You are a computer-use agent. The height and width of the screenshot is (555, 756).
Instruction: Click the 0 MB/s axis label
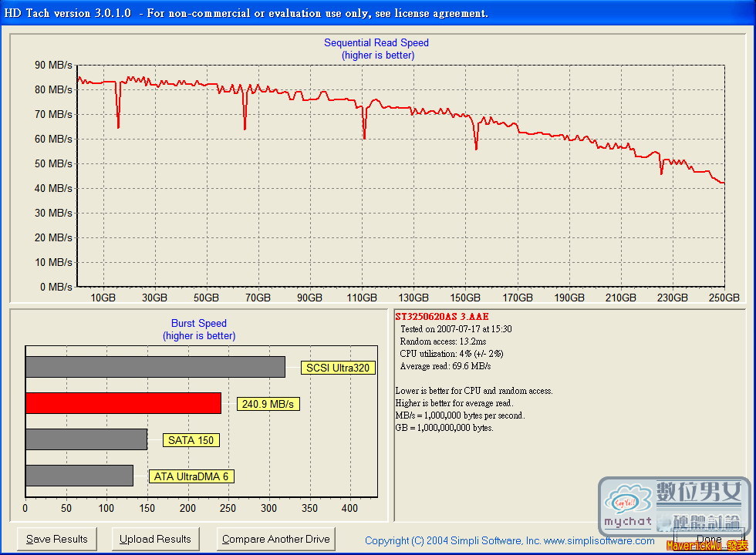(x=56, y=287)
